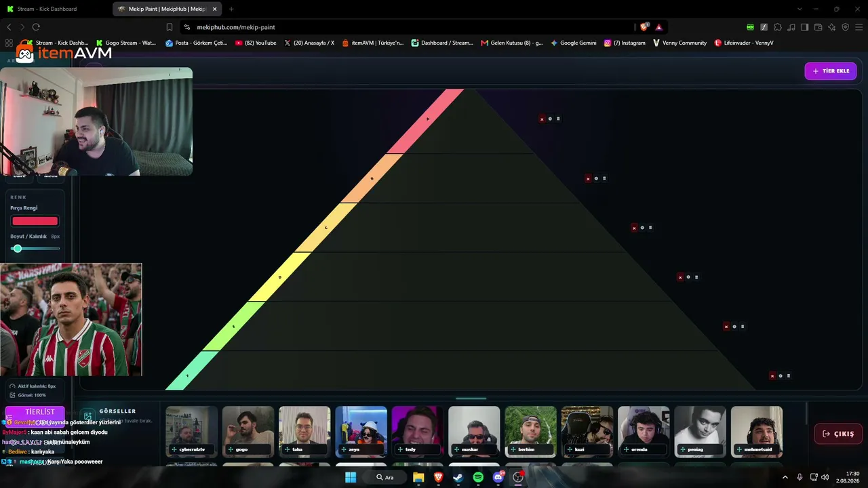
Task: Open the tab search dropdown arrow
Action: tap(799, 9)
